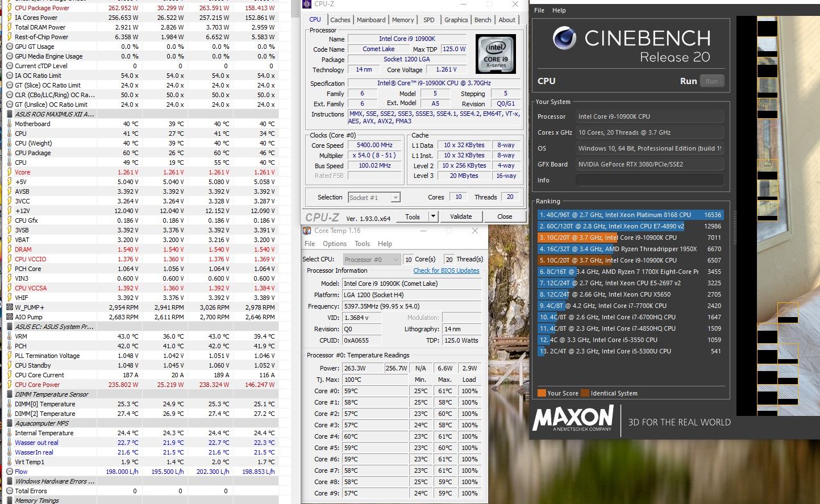This screenshot has width=820, height=504.
Task: Click the icon next to Total DRAM Power
Action: point(9,27)
